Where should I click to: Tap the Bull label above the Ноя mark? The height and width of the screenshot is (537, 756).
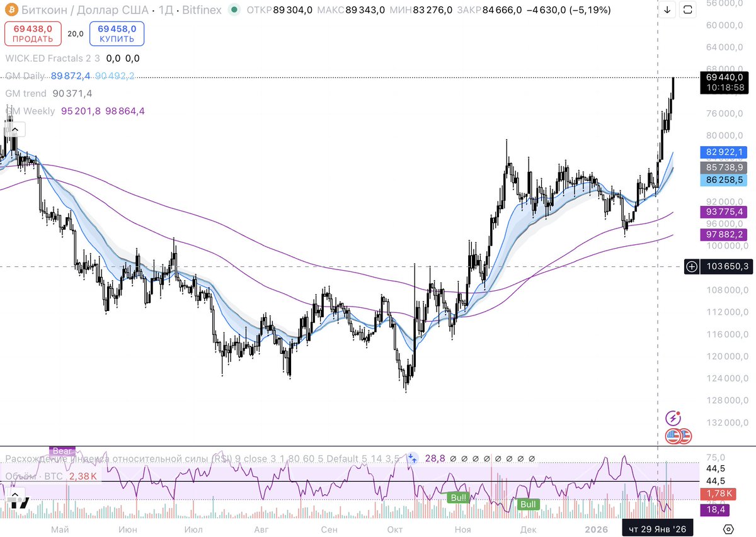click(x=458, y=497)
